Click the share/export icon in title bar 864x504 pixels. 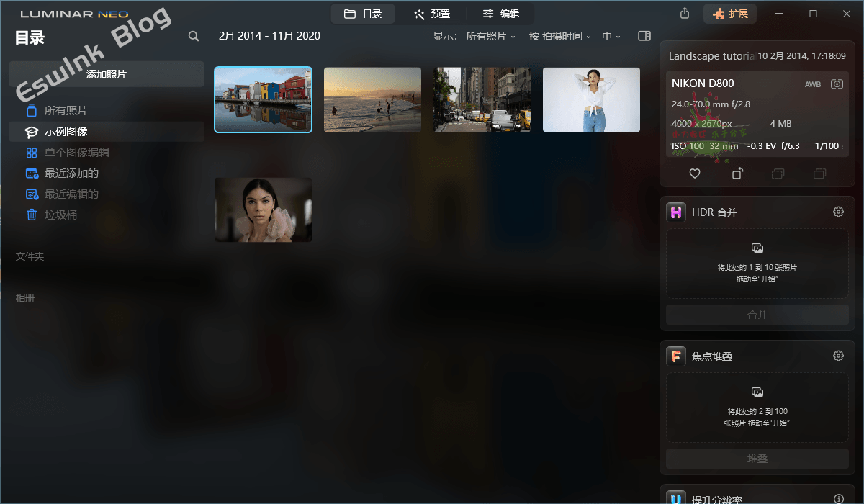pos(684,14)
